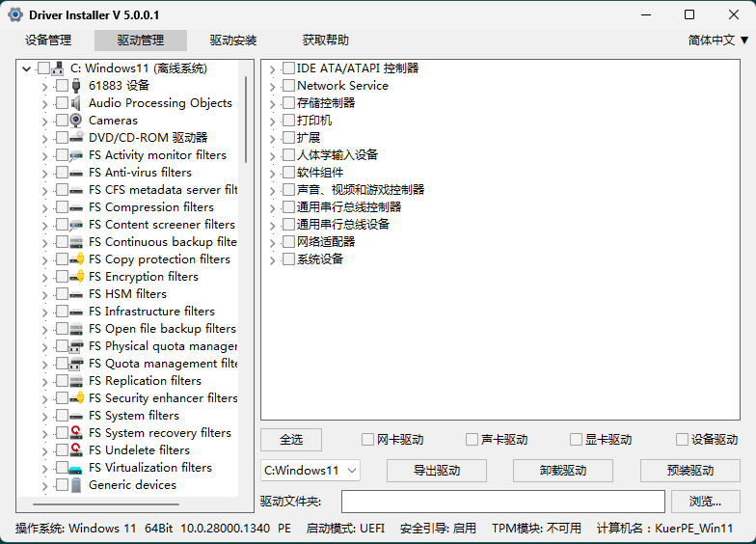The width and height of the screenshot is (756, 544).
Task: Click the computer icon beside C: Windows11
Action: (x=58, y=68)
